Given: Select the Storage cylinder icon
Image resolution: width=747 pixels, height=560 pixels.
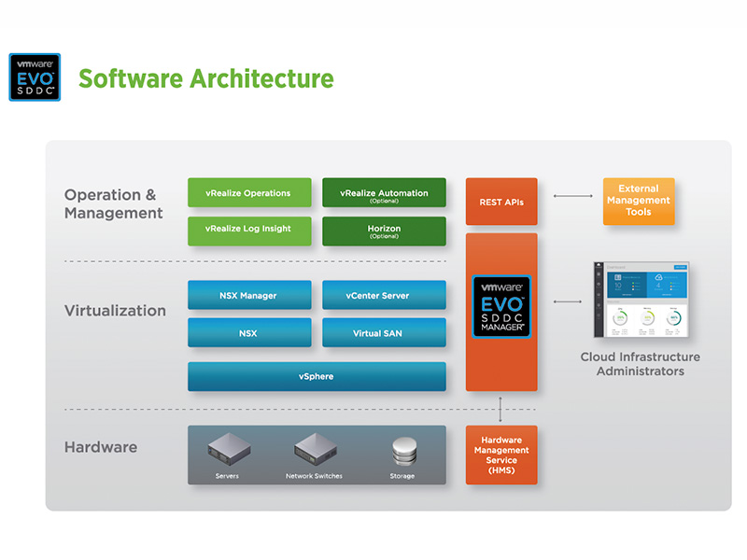Looking at the screenshot, I should [x=404, y=452].
